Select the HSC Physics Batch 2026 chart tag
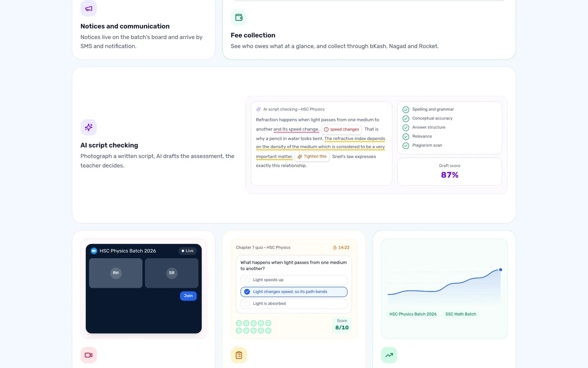The image size is (588, 368). pos(413,314)
